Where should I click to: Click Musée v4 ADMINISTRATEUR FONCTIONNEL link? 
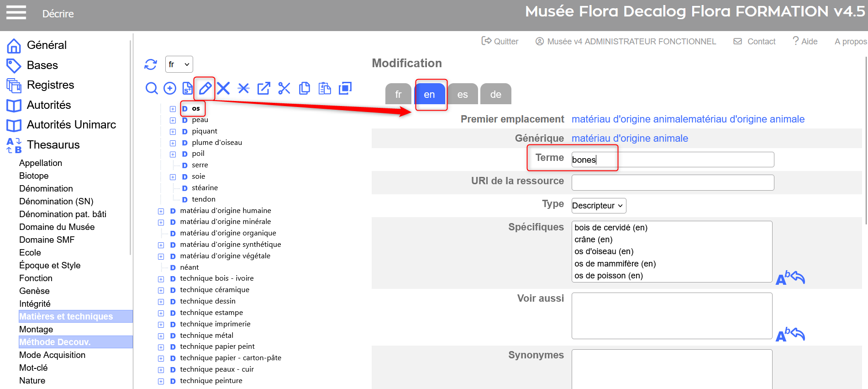pyautogui.click(x=631, y=42)
